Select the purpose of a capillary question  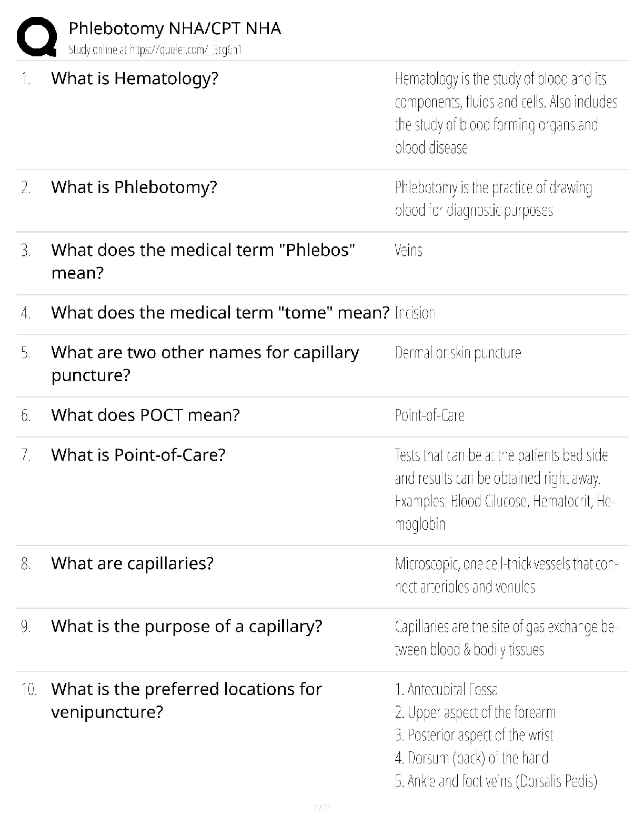187,626
